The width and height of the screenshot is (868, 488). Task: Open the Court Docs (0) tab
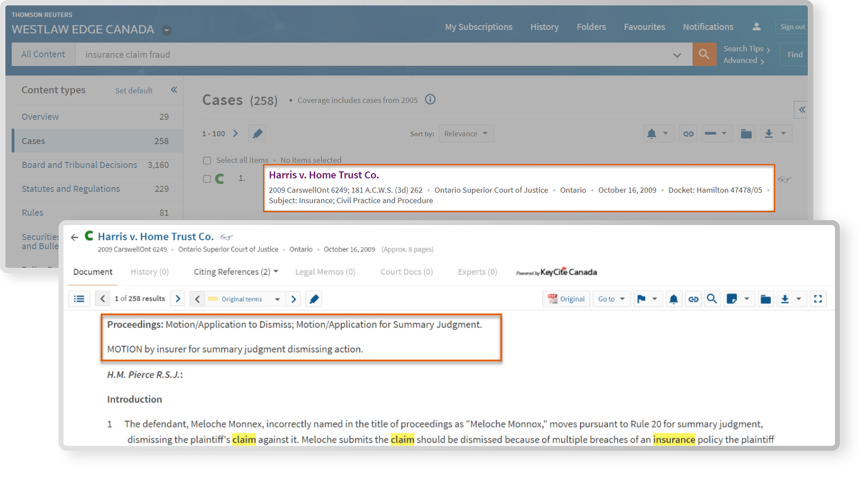click(406, 272)
